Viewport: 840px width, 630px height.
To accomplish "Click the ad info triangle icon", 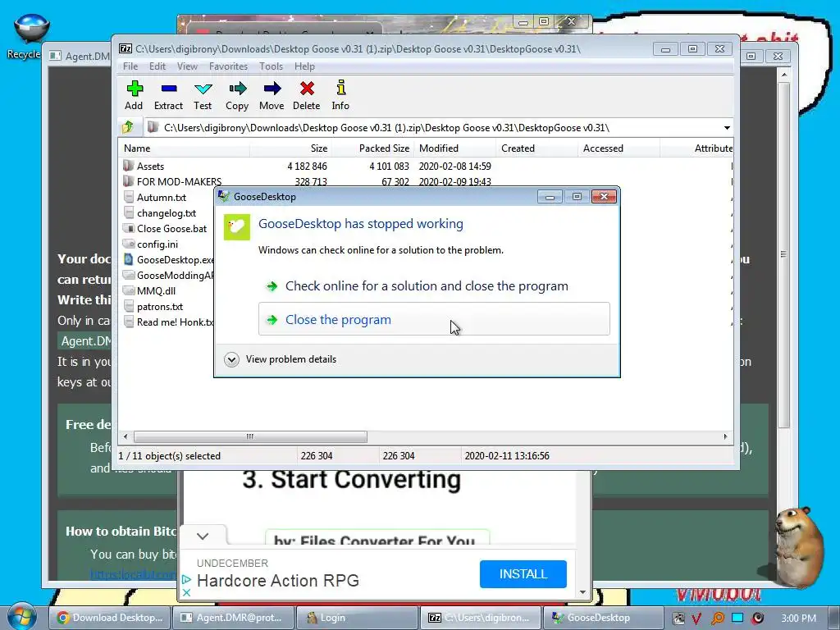I will click(x=186, y=580).
